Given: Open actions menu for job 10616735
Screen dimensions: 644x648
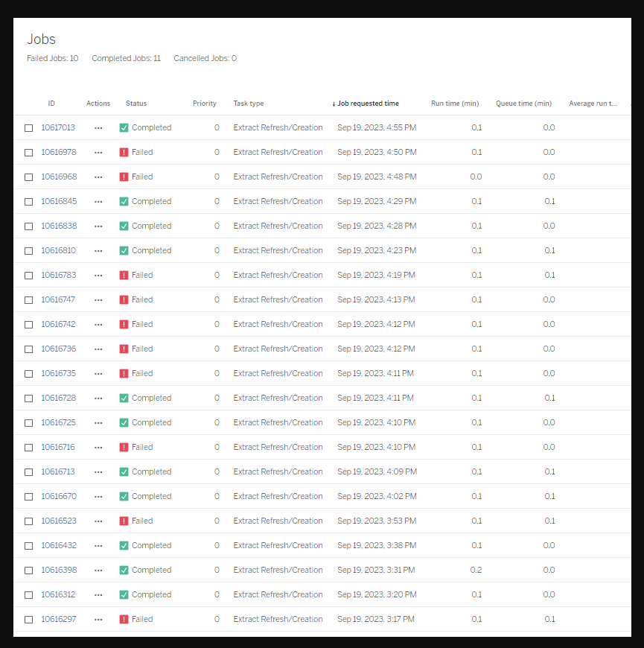Looking at the screenshot, I should click(98, 374).
